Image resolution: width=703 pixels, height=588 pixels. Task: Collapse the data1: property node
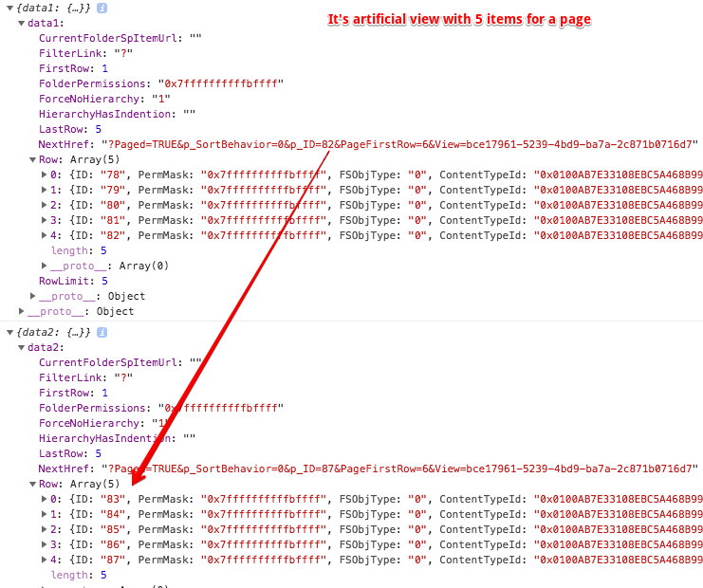tap(21, 24)
